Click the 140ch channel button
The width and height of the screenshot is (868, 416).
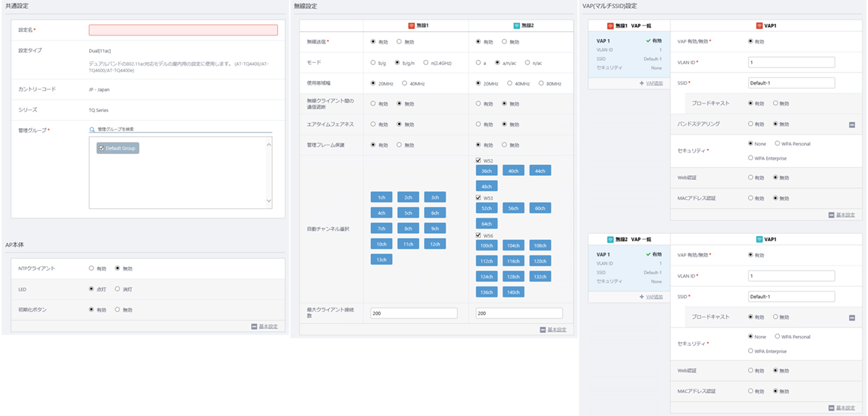pyautogui.click(x=514, y=292)
